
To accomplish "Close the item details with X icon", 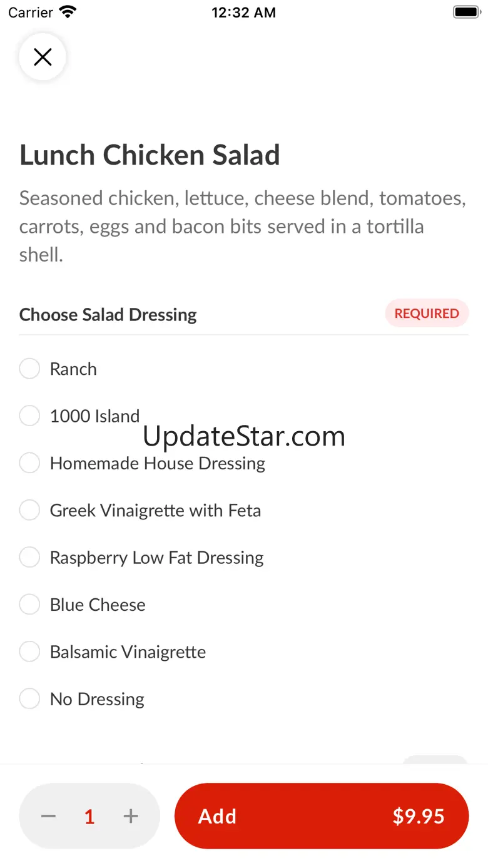I will (x=43, y=58).
